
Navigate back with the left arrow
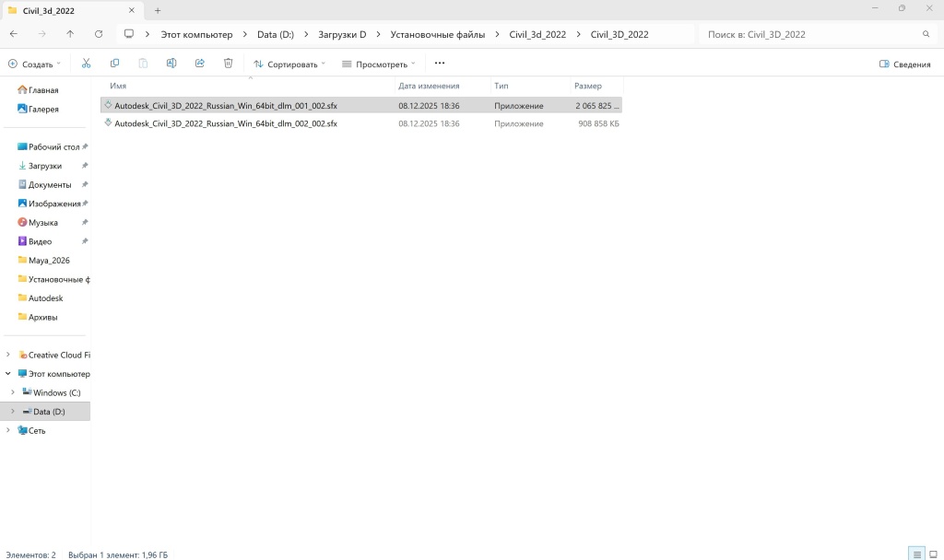(14, 34)
